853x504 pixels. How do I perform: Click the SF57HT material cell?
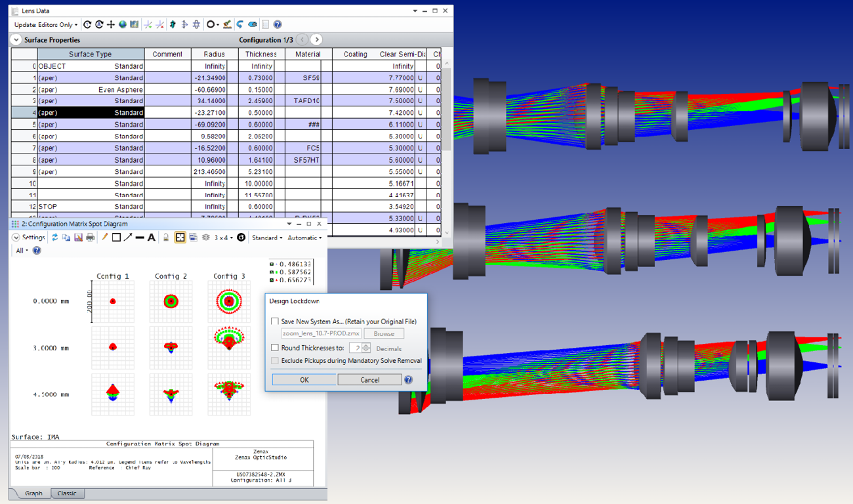303,159
